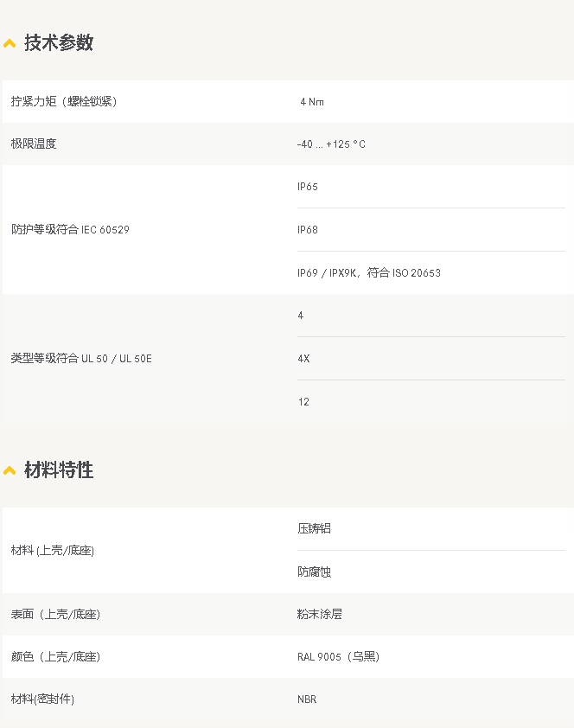574x728 pixels.
Task: Click the 材料特性 heading
Action: (x=59, y=469)
